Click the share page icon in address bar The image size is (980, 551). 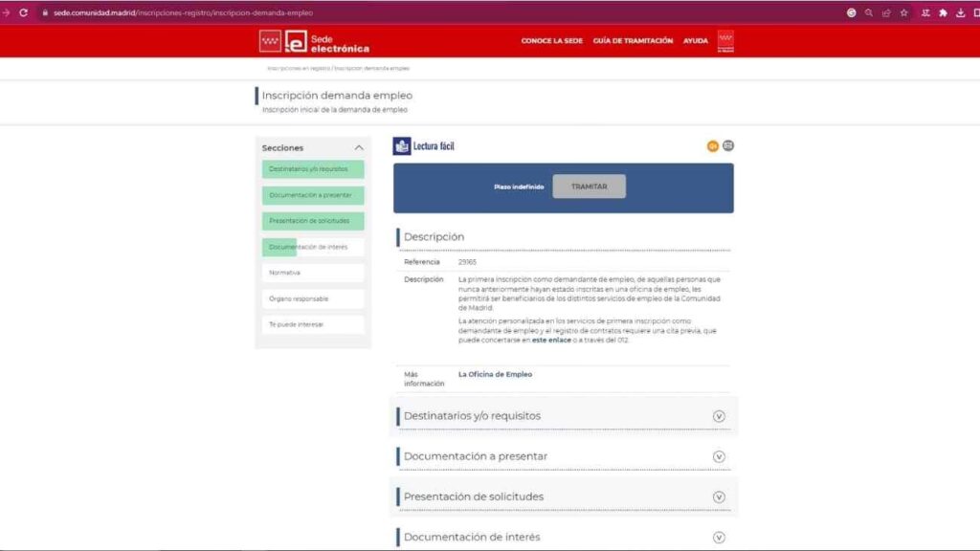[x=886, y=12]
